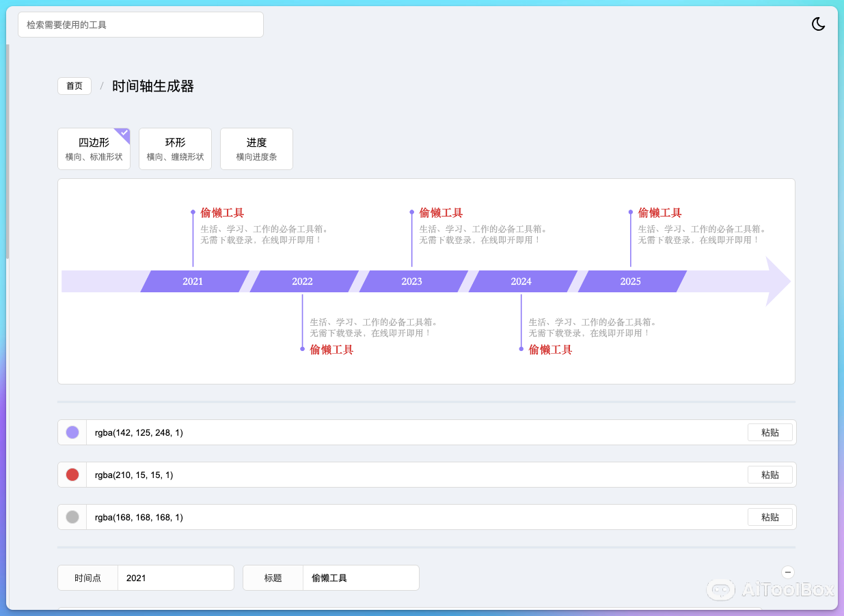This screenshot has width=844, height=616.
Task: Toggle dark mode with the moon icon
Action: [x=818, y=24]
